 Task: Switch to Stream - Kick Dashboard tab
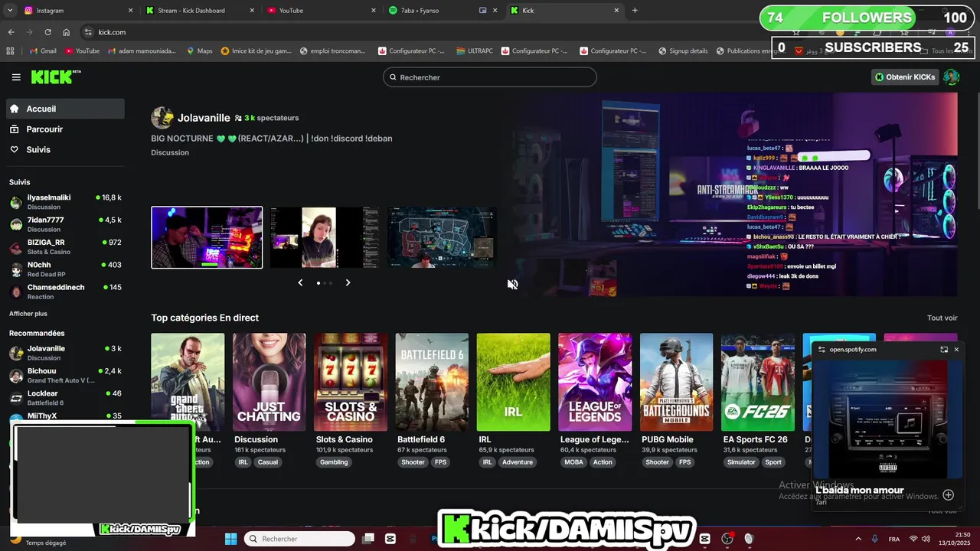201,11
